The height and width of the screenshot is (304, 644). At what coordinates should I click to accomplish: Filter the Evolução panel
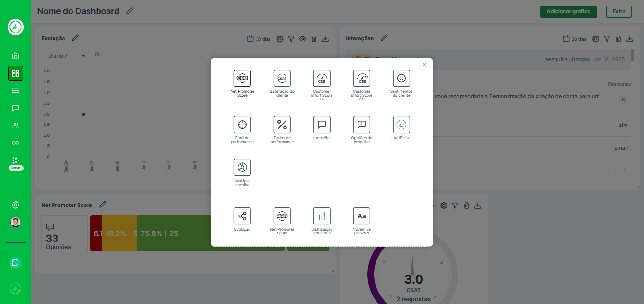291,39
